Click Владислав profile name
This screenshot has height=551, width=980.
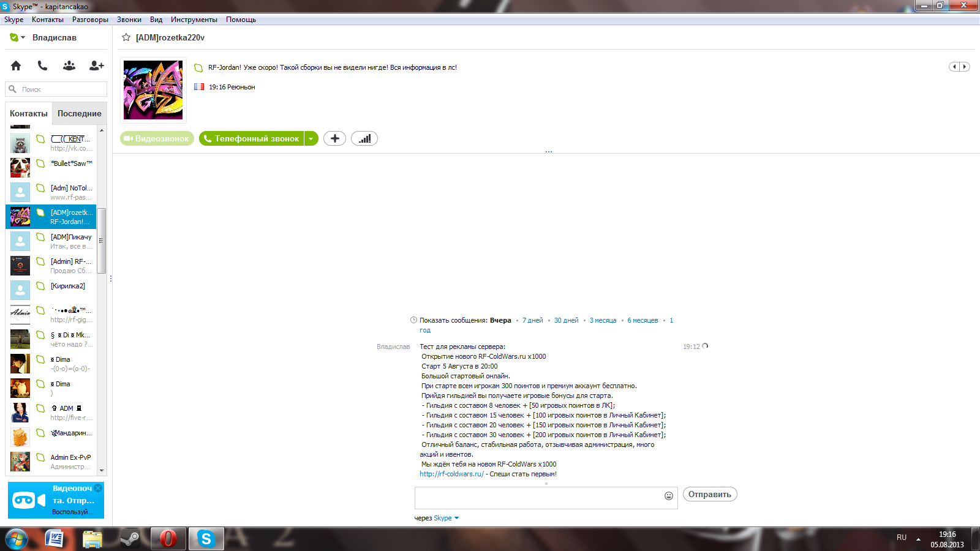point(55,37)
